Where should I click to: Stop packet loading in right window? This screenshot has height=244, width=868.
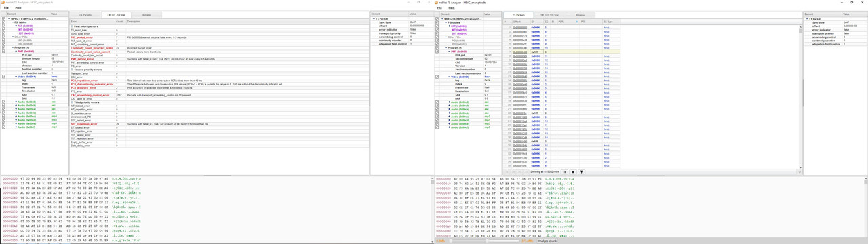pos(573,172)
